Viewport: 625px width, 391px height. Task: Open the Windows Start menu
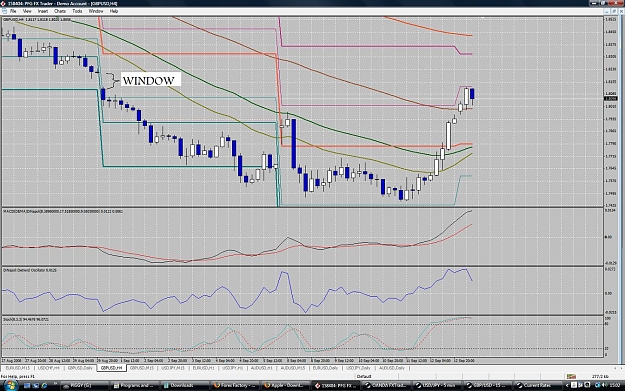pyautogui.click(x=10, y=385)
